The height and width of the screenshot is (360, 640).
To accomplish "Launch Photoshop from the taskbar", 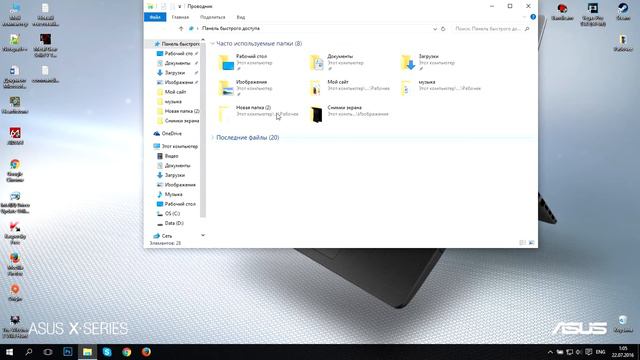I will click(68, 352).
